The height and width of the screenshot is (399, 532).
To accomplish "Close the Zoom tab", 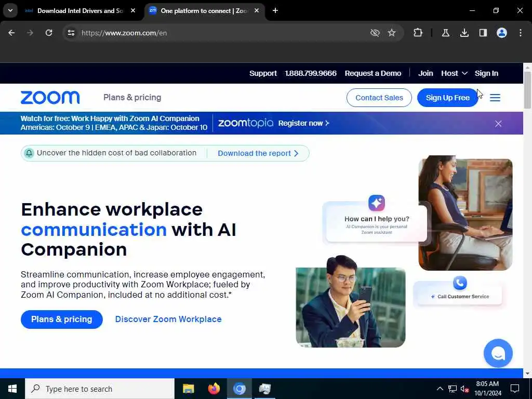I will [x=257, y=11].
